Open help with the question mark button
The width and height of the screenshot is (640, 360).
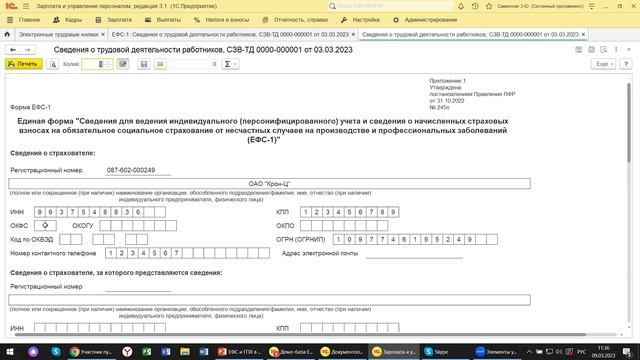tap(626, 64)
